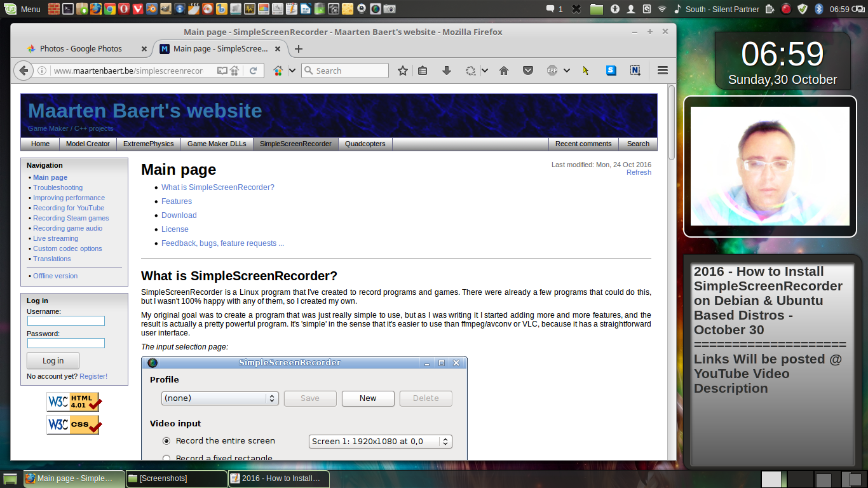The image size is (868, 488).
Task: Open Game Maker DLLs nav tab
Action: (217, 144)
